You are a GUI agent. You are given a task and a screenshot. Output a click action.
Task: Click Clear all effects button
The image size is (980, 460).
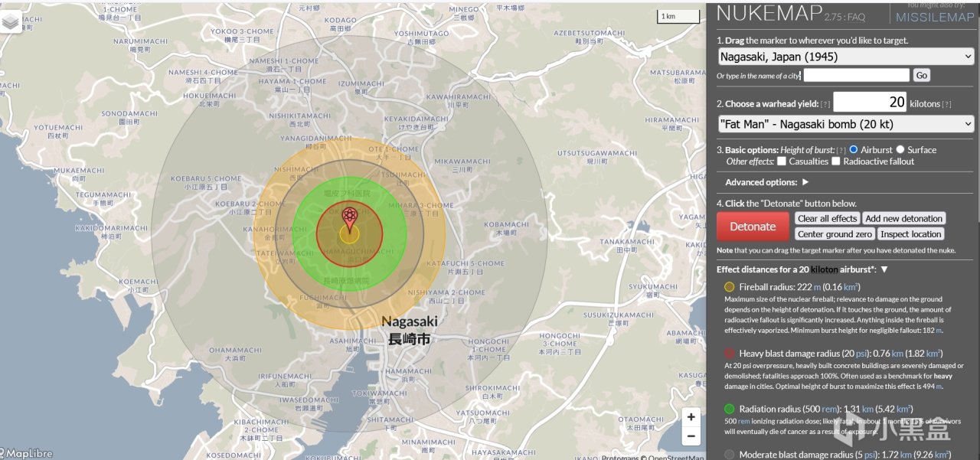tap(828, 218)
